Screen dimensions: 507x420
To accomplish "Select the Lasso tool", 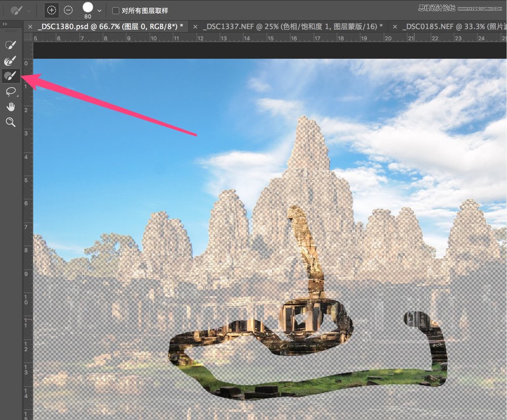I will [x=10, y=92].
